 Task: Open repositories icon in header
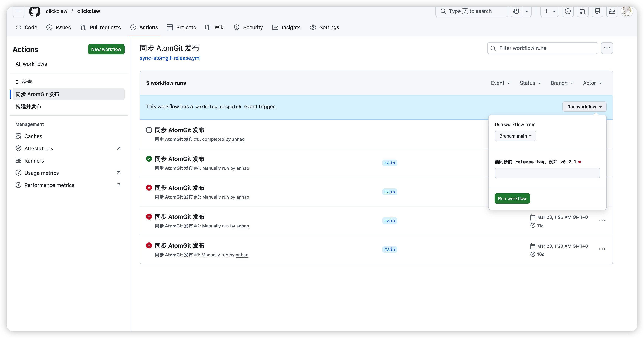coord(597,11)
